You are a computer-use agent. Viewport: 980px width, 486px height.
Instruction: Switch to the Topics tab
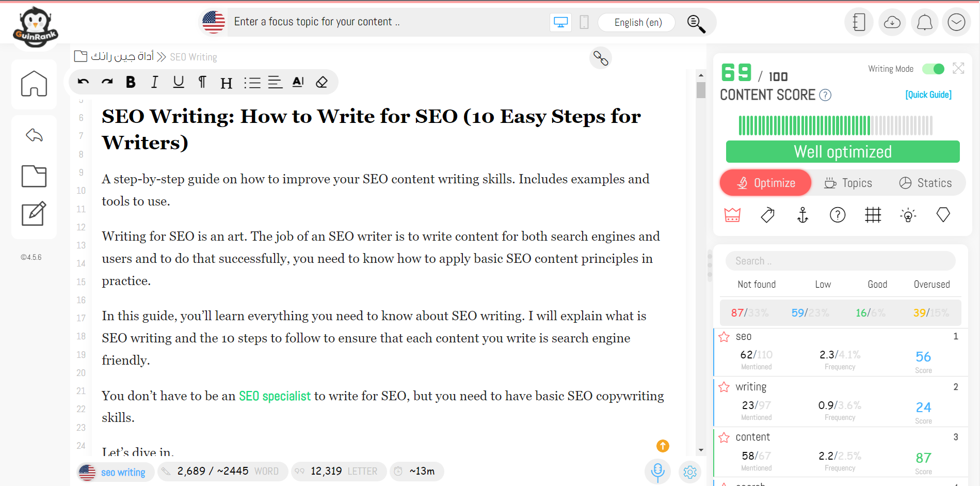(848, 183)
